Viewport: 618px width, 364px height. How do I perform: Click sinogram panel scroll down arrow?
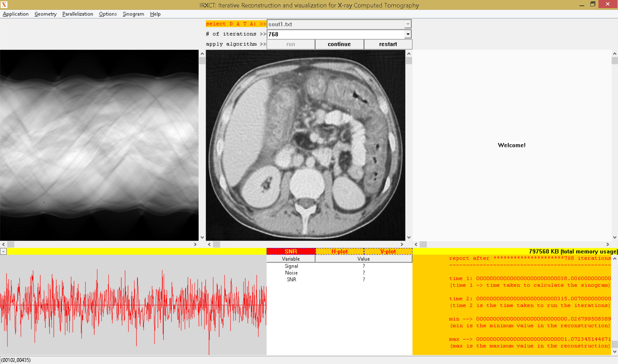(x=202, y=237)
